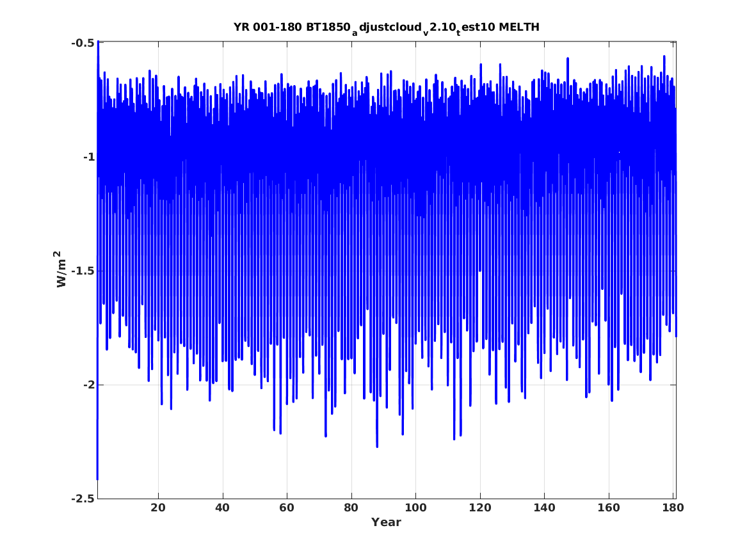Click the x-axis tick label '80'
This screenshot has height=560, width=747.
(351, 508)
